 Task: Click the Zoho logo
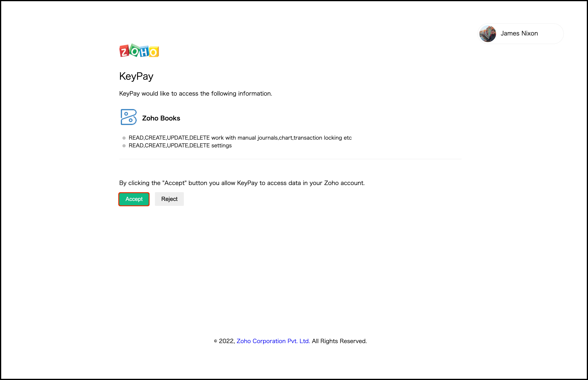(x=139, y=51)
